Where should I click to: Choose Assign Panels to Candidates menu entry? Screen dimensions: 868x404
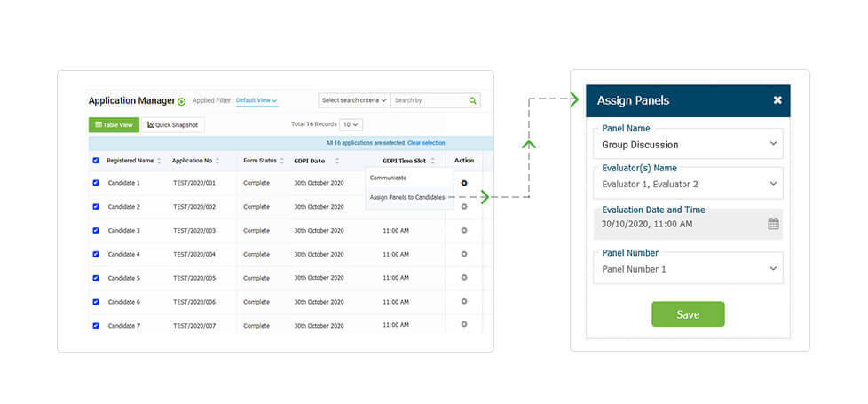pos(407,197)
